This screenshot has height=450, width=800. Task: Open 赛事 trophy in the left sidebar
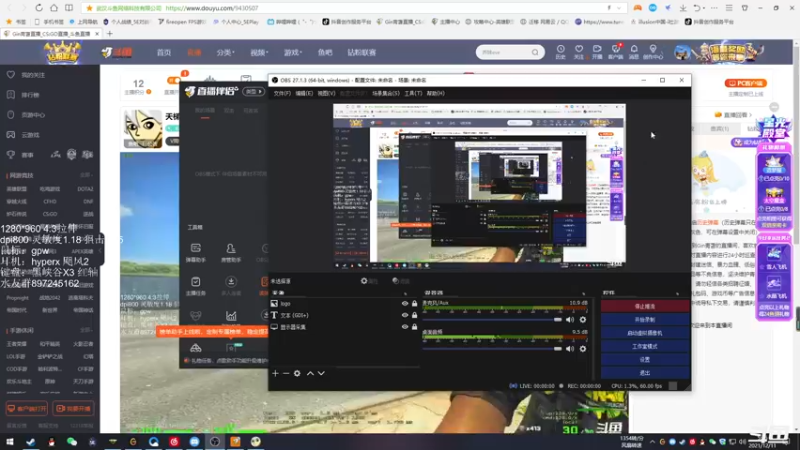[x=11, y=155]
